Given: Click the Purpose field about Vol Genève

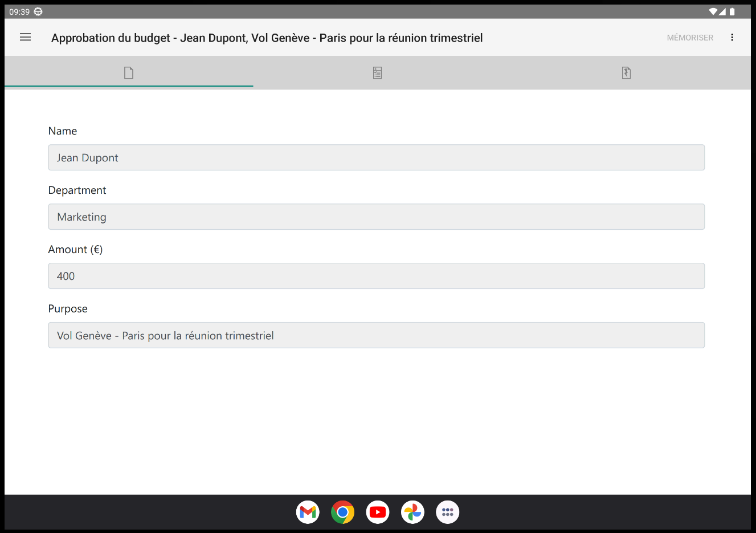Looking at the screenshot, I should point(376,335).
